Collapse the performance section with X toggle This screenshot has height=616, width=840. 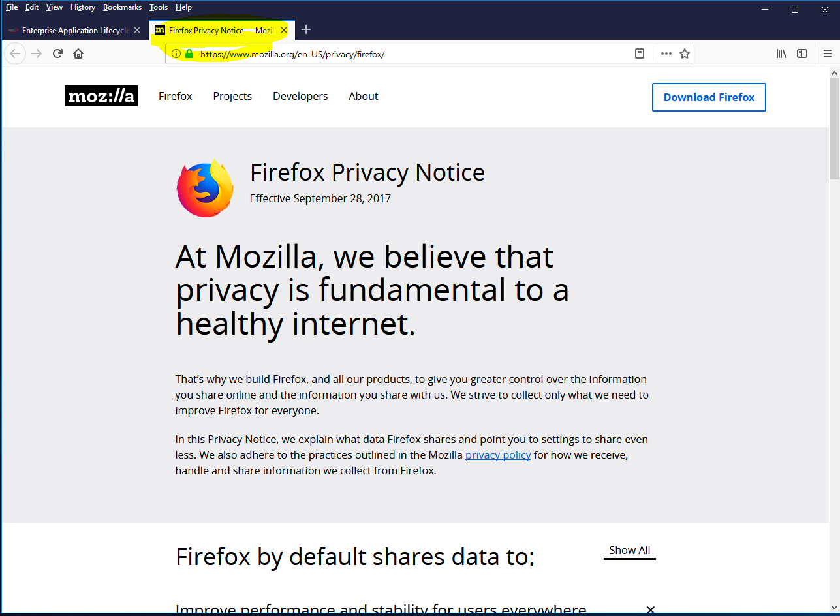pyautogui.click(x=650, y=609)
